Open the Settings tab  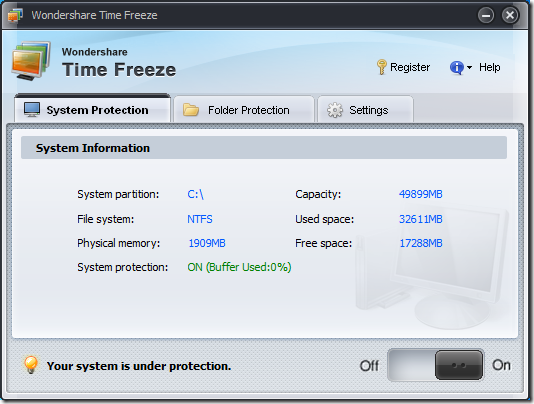[x=365, y=109]
